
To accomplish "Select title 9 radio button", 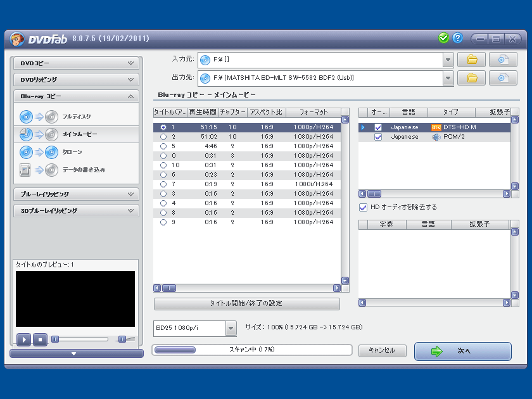I will [x=163, y=222].
